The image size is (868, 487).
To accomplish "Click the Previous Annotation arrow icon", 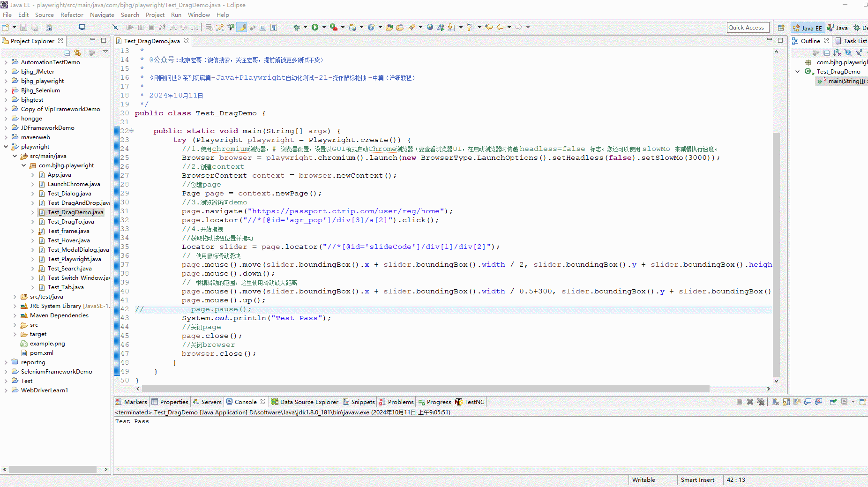I will 469,27.
